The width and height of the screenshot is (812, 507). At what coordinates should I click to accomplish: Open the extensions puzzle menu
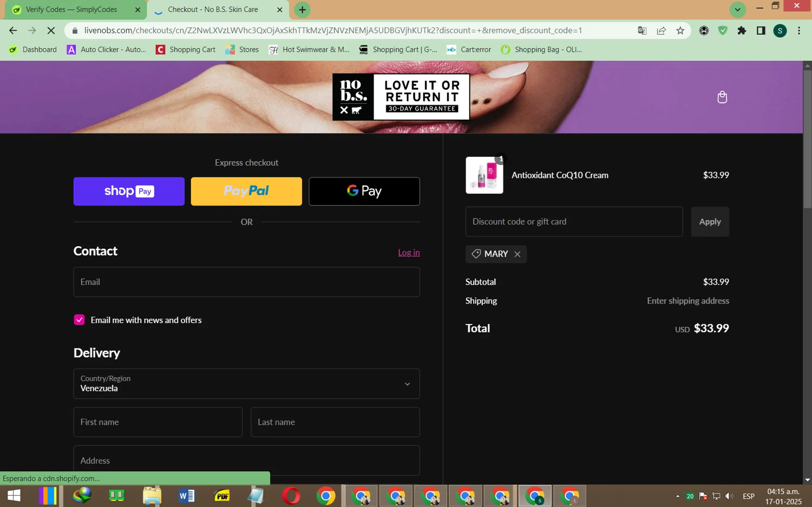tap(742, 31)
